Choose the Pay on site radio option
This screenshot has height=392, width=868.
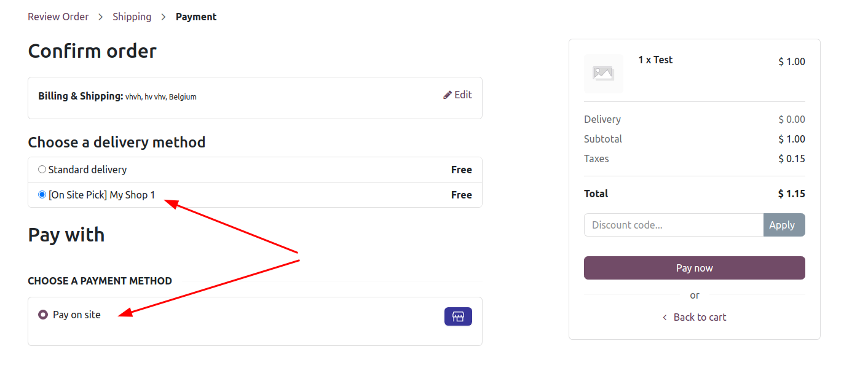[x=43, y=315]
